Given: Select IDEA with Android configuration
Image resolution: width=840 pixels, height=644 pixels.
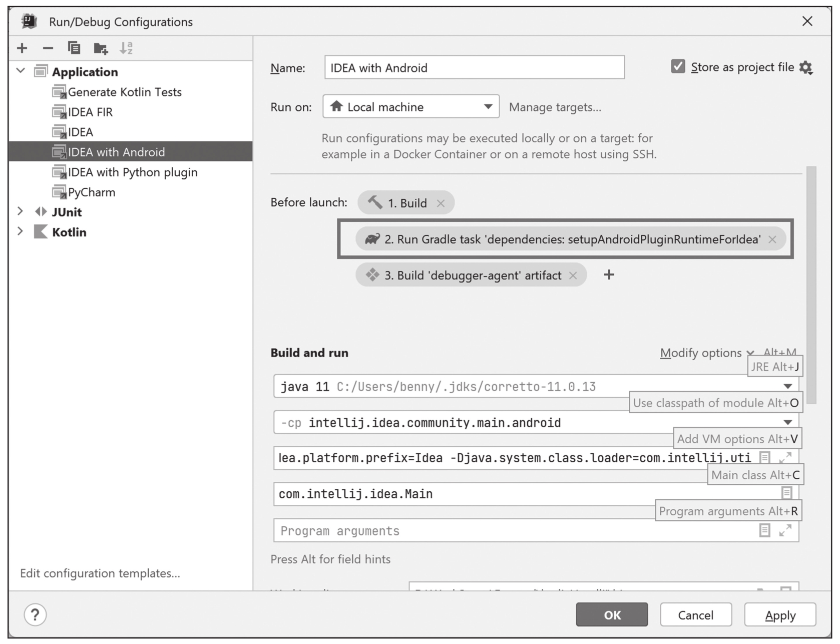Looking at the screenshot, I should (x=130, y=152).
